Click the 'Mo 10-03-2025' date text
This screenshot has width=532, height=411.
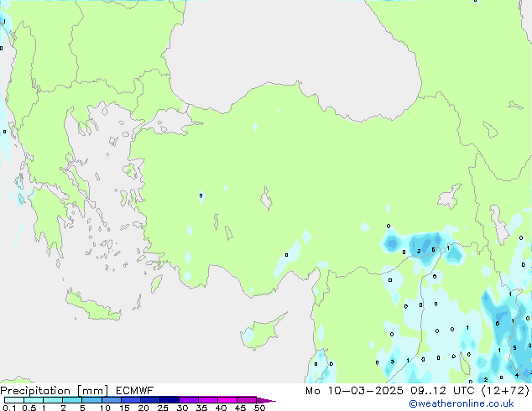[x=354, y=391]
